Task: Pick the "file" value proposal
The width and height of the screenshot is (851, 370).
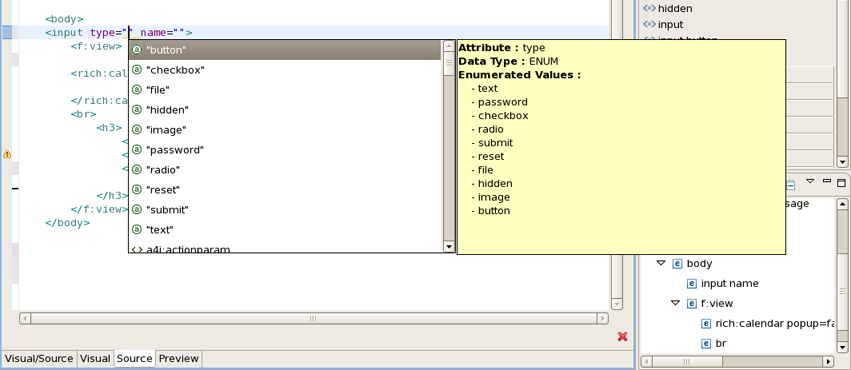Action: tap(285, 90)
